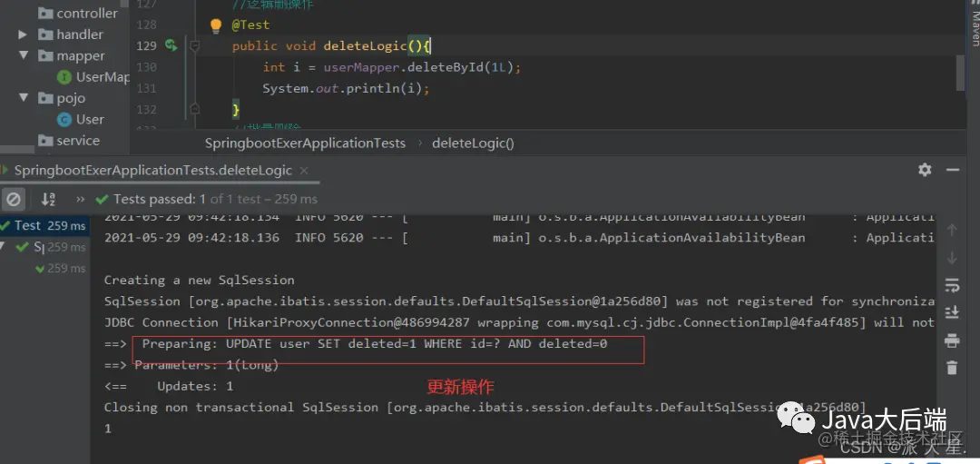Click the pojo folder icon

click(x=45, y=98)
